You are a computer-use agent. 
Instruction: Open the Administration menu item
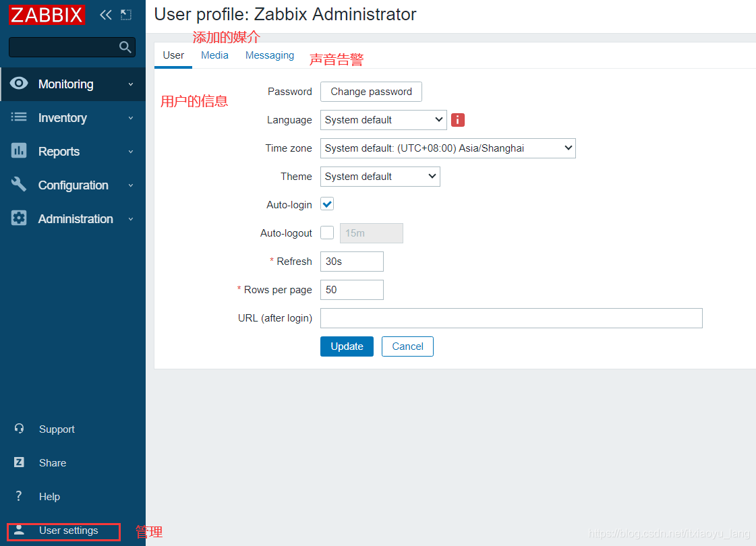pos(73,219)
